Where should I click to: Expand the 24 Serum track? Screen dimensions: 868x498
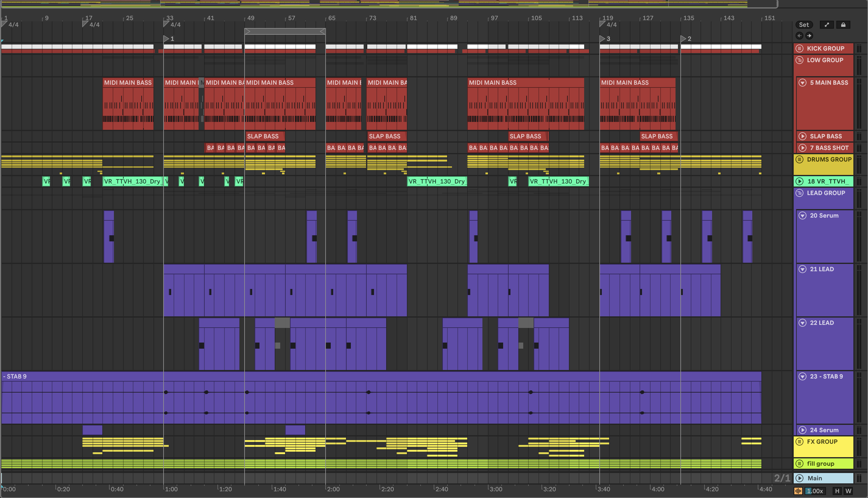pyautogui.click(x=803, y=430)
